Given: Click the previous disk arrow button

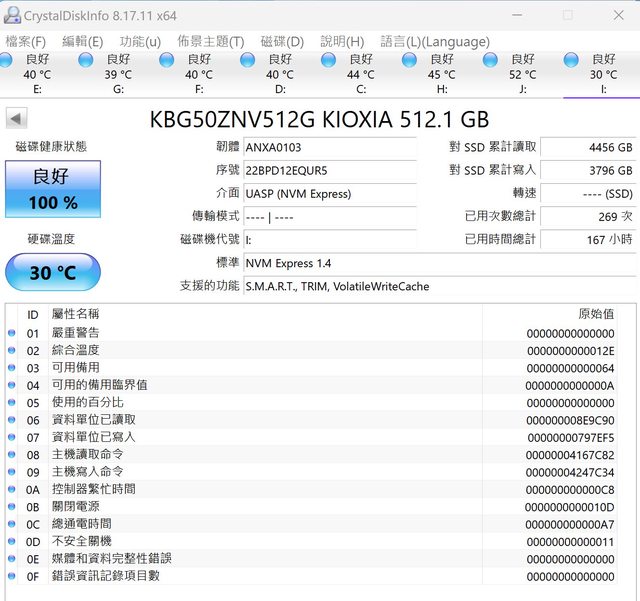Looking at the screenshot, I should coord(16,119).
